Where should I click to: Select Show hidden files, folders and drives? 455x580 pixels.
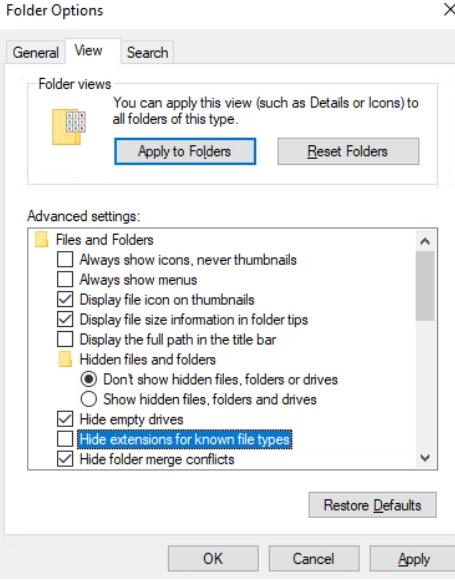pos(89,399)
